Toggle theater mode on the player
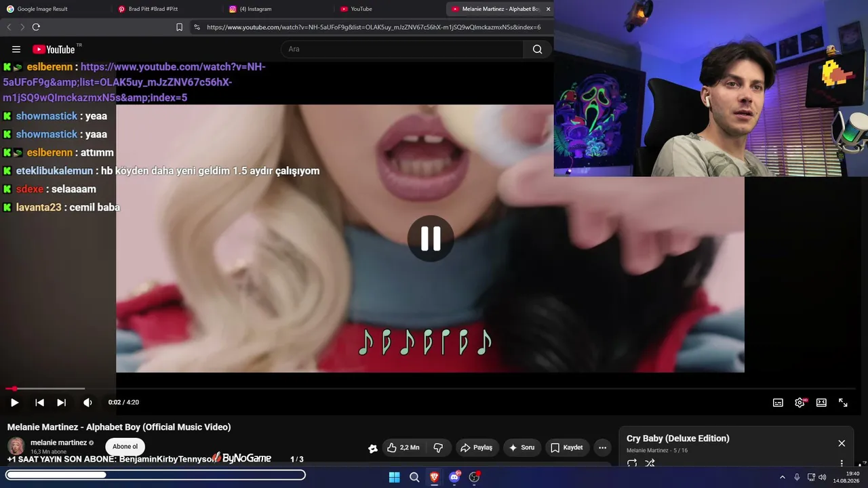Screen dimensions: 868x488 click(x=821, y=403)
